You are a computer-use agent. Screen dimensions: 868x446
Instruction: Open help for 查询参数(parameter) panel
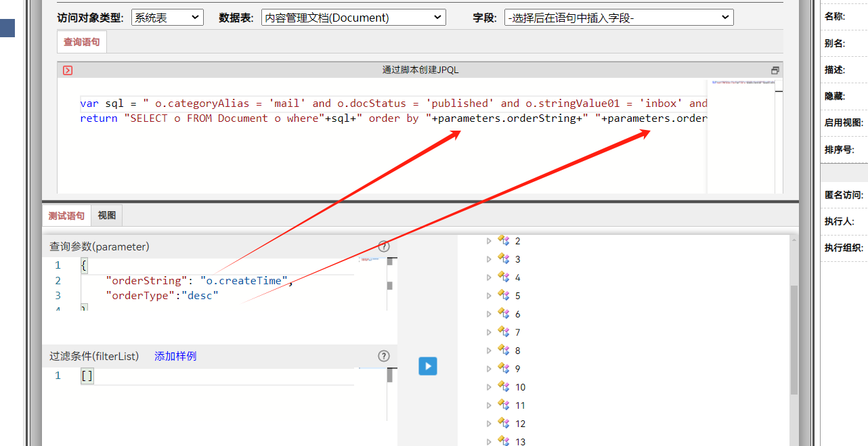(384, 246)
